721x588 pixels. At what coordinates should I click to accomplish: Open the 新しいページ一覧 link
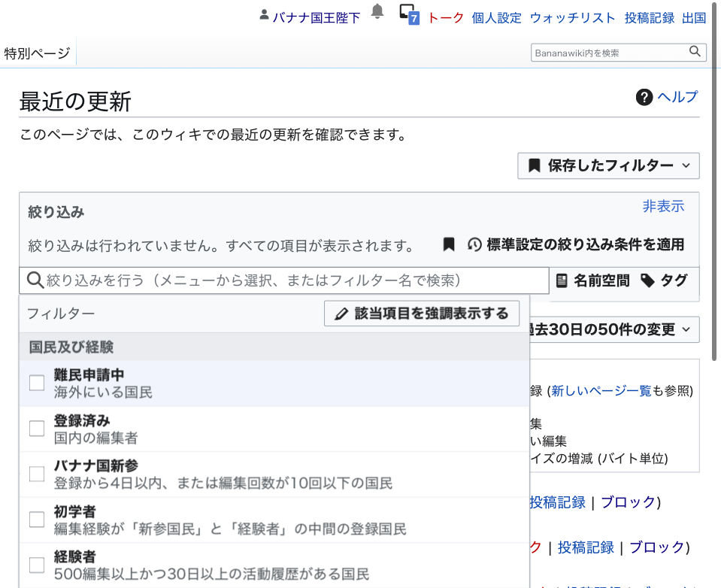point(601,391)
